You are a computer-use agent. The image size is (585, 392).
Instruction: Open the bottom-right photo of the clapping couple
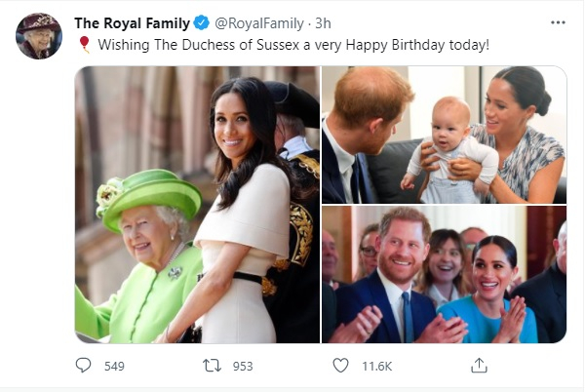tap(444, 275)
